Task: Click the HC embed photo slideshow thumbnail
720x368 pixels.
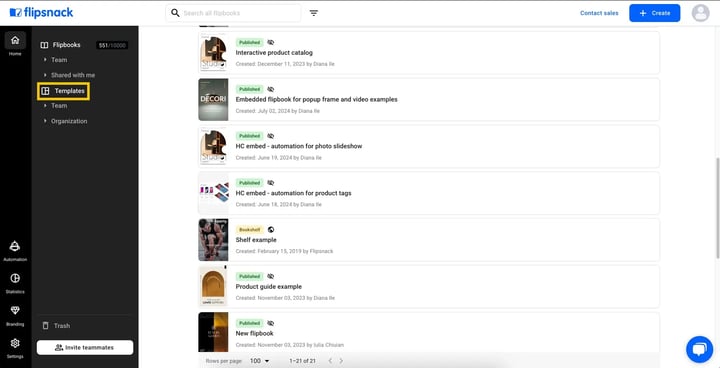Action: click(x=213, y=146)
